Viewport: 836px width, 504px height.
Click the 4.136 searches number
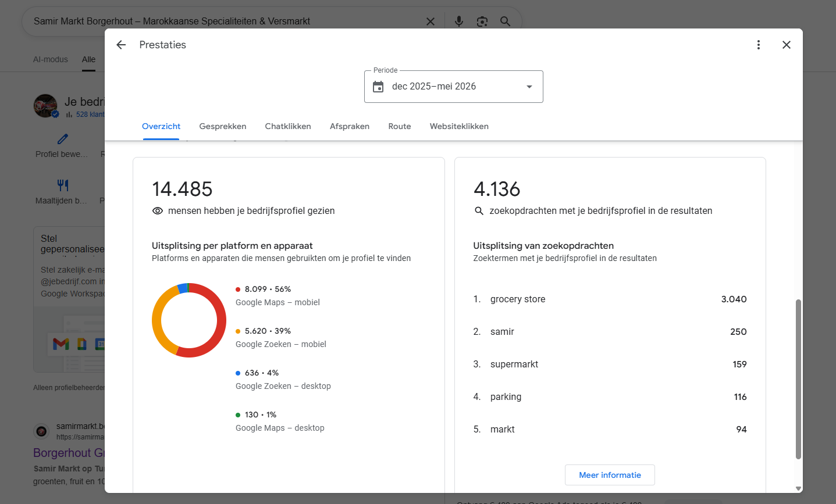(x=497, y=189)
